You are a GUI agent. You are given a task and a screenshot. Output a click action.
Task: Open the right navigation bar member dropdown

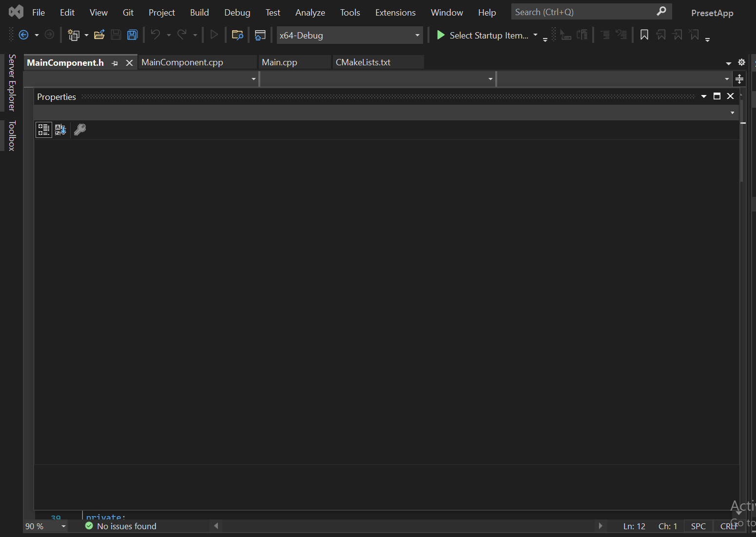coord(727,79)
